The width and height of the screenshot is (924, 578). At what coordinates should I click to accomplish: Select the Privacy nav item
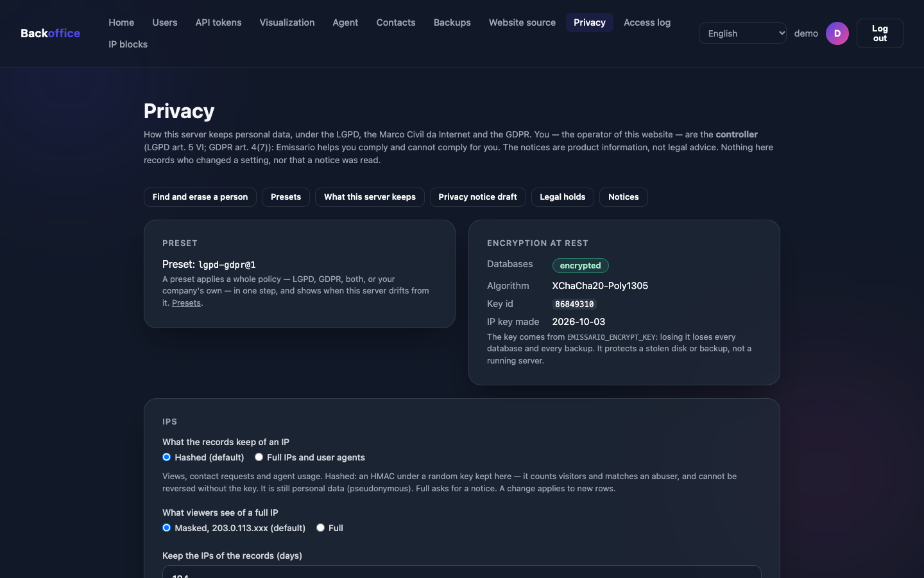[x=590, y=22]
